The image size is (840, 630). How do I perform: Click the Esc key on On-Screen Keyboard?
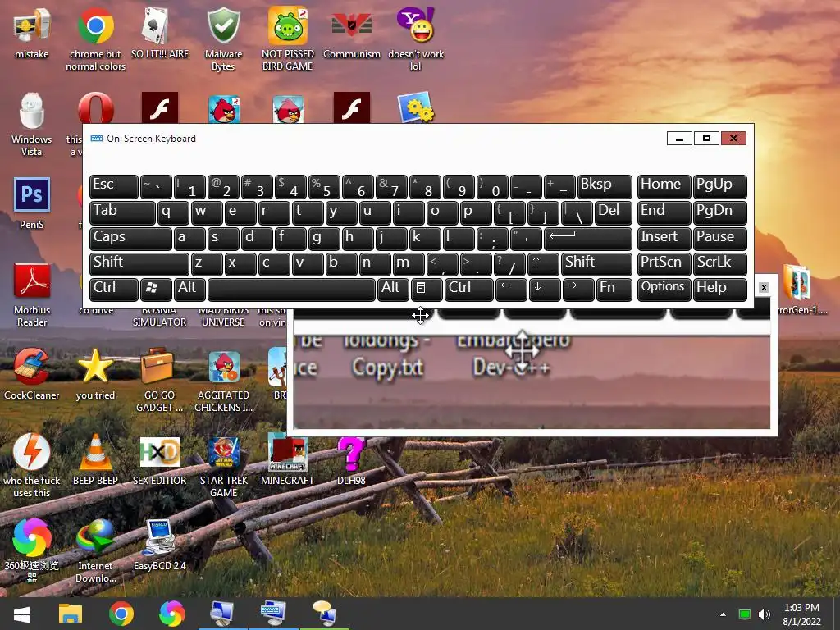[x=113, y=186]
